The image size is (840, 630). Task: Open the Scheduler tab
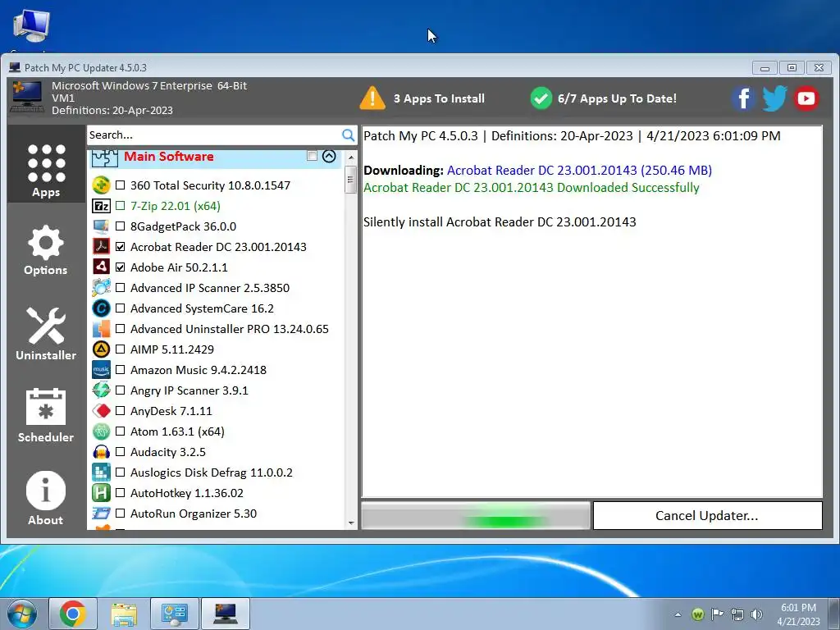[x=46, y=416]
